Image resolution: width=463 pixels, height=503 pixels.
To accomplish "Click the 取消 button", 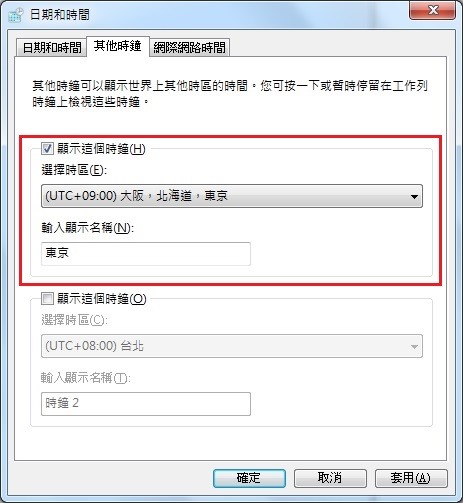I will [x=330, y=478].
